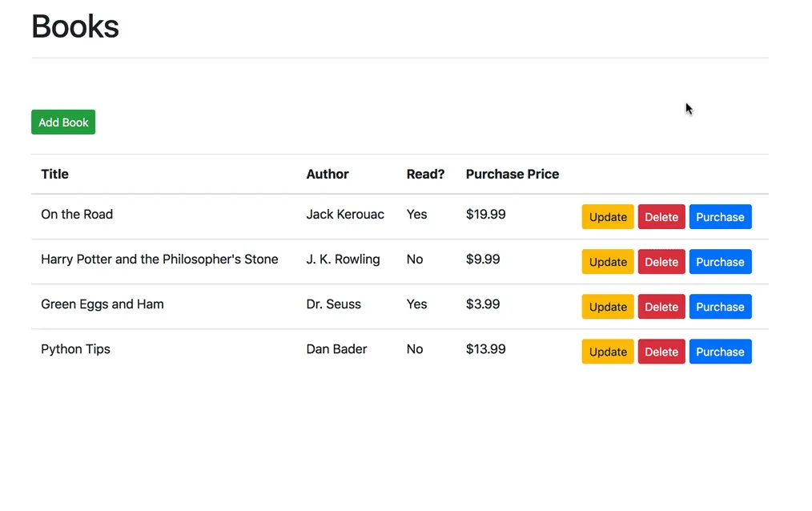
Task: Select the title On the Road
Action: (77, 214)
